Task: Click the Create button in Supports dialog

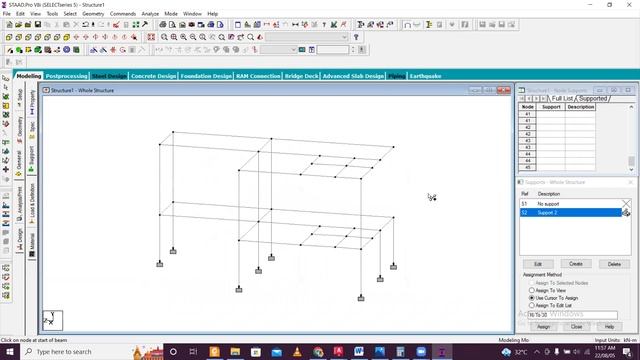Action: click(576, 264)
